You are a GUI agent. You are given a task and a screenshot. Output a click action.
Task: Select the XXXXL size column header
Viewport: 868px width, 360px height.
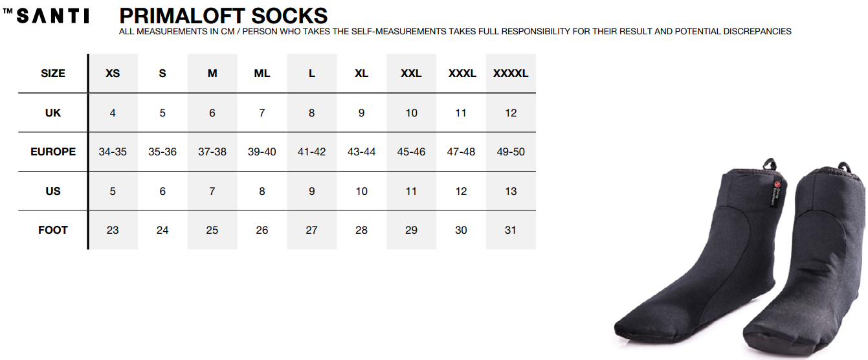pyautogui.click(x=511, y=73)
